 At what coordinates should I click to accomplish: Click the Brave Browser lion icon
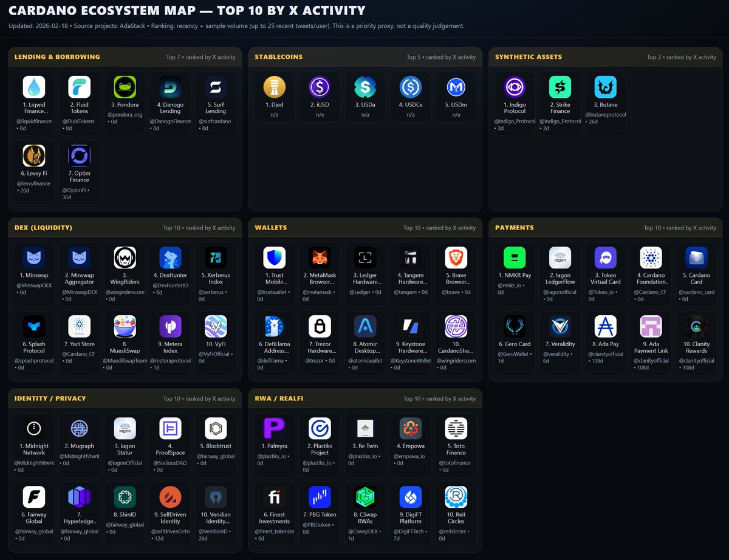pos(456,258)
